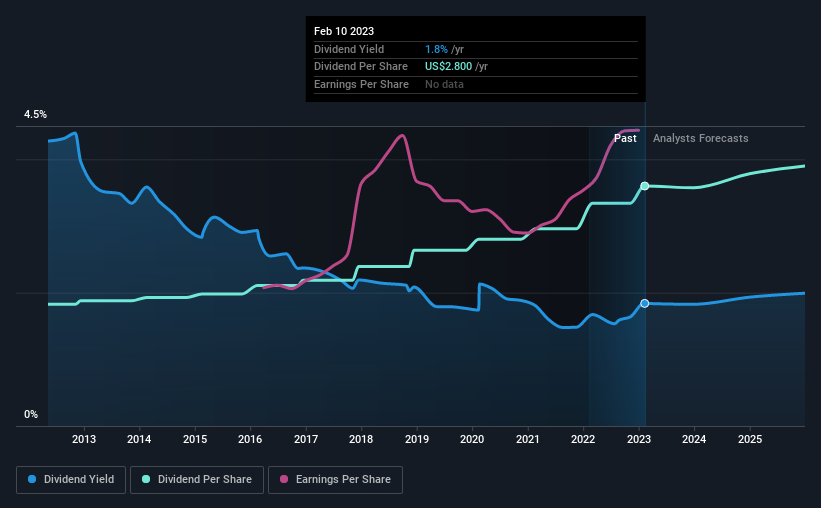Select the 2023 x-axis label
This screenshot has height=508, width=821.
[639, 439]
